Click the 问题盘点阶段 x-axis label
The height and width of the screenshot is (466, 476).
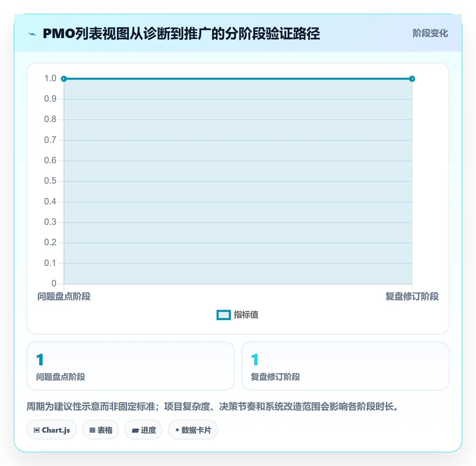point(64,297)
